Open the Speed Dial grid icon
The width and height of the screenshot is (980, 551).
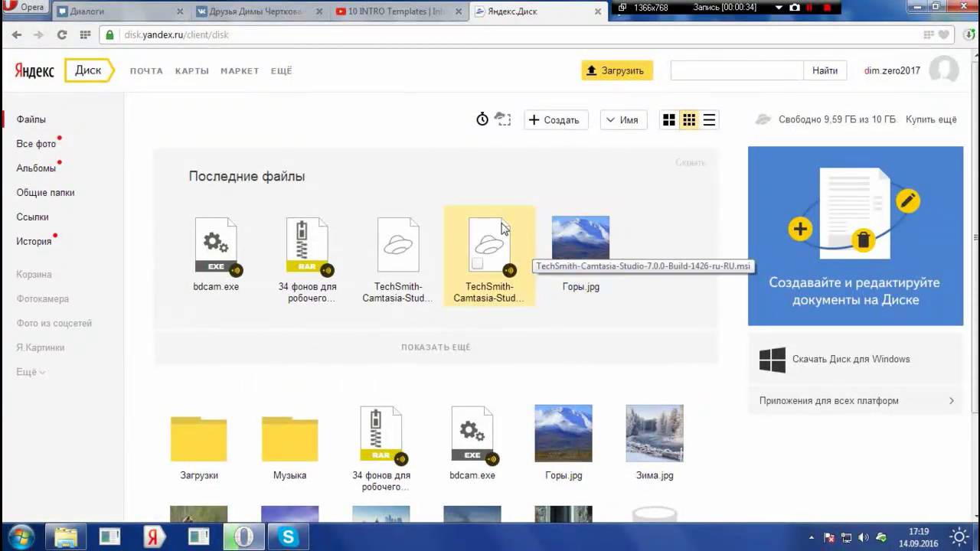coord(85,34)
